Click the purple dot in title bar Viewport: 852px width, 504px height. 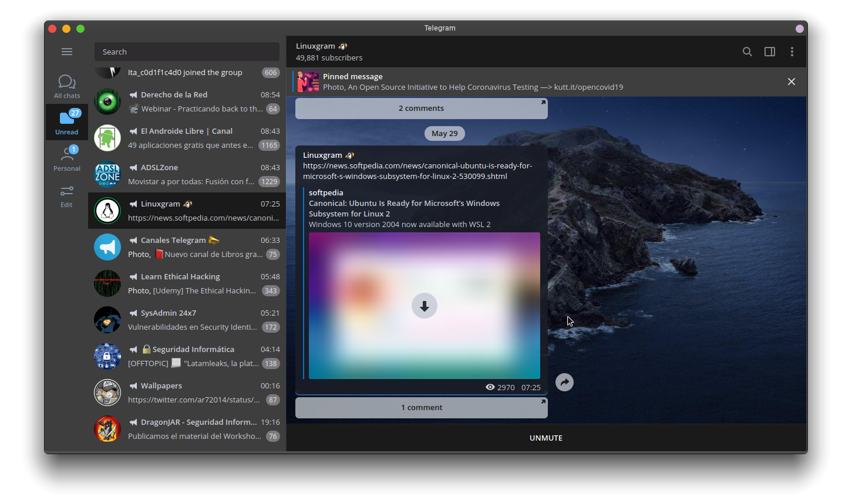pyautogui.click(x=800, y=28)
